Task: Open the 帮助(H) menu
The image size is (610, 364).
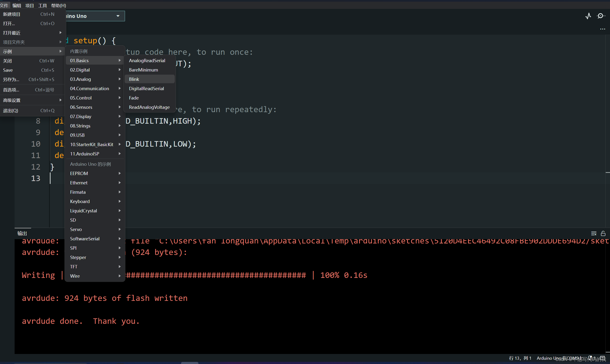Action: (58, 6)
